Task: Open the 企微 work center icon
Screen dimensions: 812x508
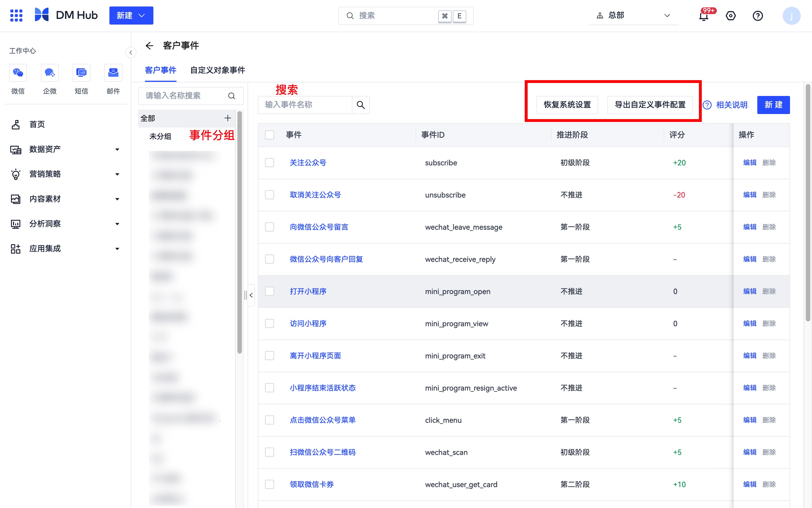Action: [50, 73]
